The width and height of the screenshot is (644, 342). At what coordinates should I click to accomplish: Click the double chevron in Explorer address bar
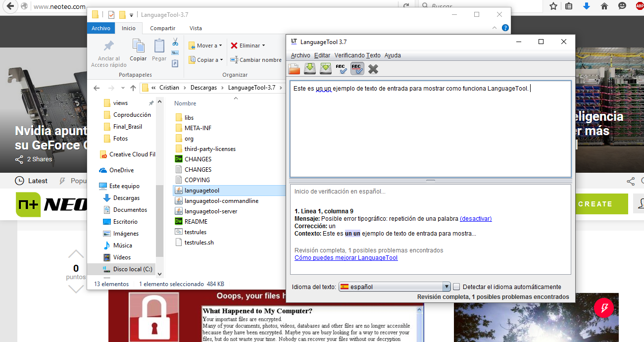(x=154, y=88)
